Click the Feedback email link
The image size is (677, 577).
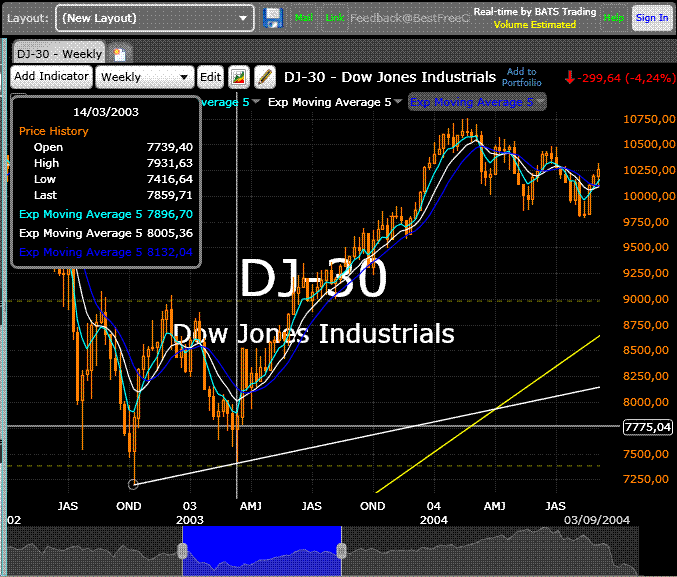[409, 18]
